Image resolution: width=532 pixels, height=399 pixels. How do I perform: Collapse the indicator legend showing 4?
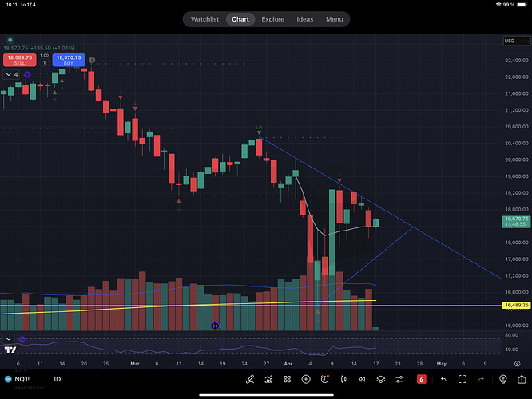(8, 74)
